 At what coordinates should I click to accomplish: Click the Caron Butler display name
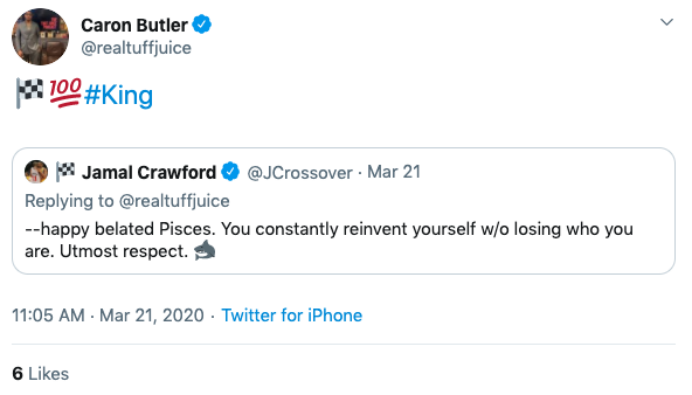(134, 25)
